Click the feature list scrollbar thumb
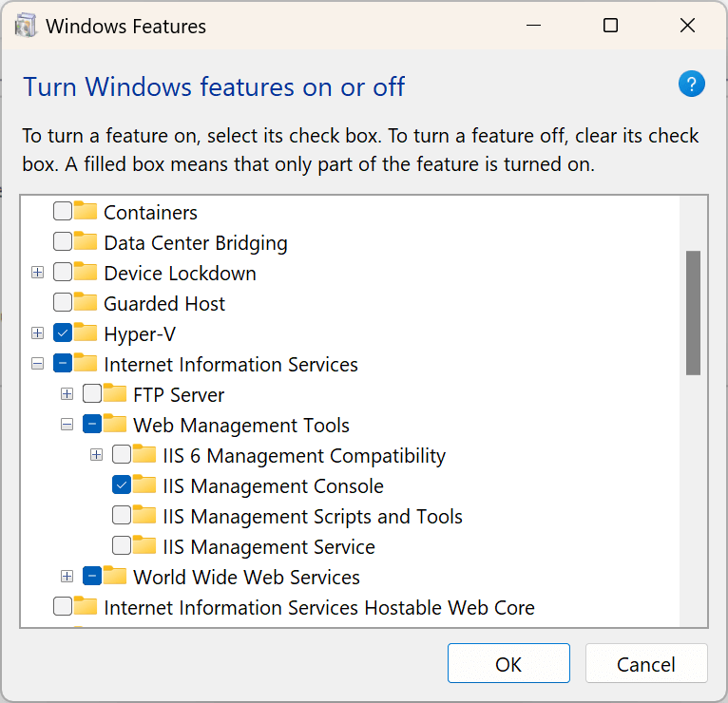728x703 pixels. pyautogui.click(x=693, y=313)
